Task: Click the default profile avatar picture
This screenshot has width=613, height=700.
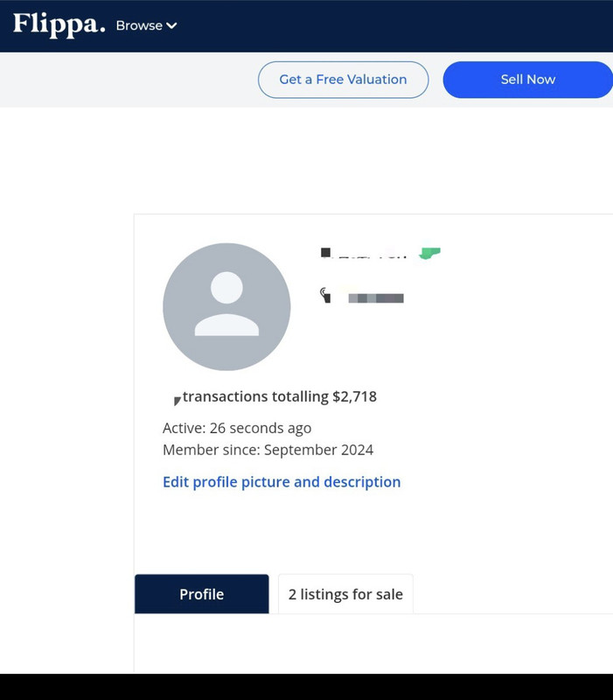Action: point(226,307)
